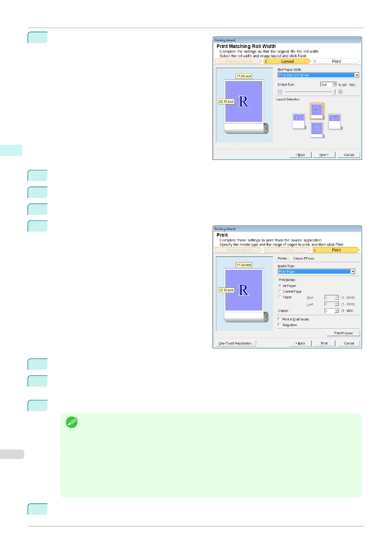Click the One-Touch Registration button
This screenshot has height=554, width=392.
(236, 343)
